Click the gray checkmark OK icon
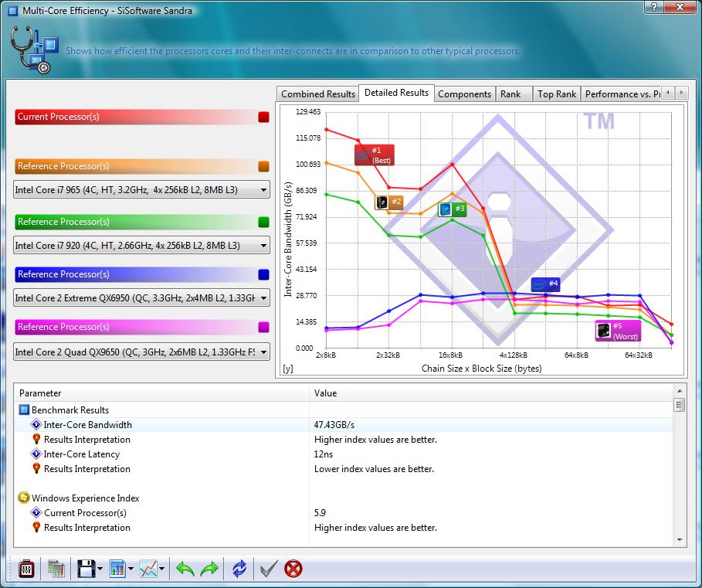Screen dimensions: 702x588 [x=268, y=569]
